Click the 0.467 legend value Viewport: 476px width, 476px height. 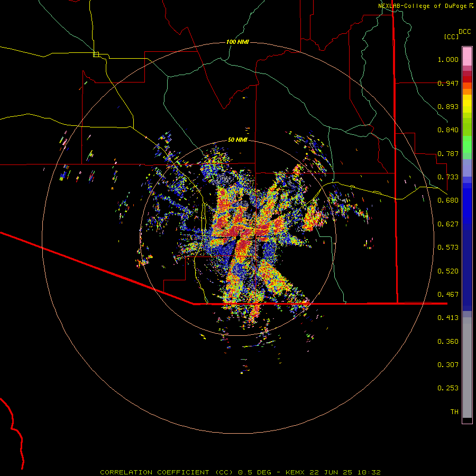click(448, 295)
